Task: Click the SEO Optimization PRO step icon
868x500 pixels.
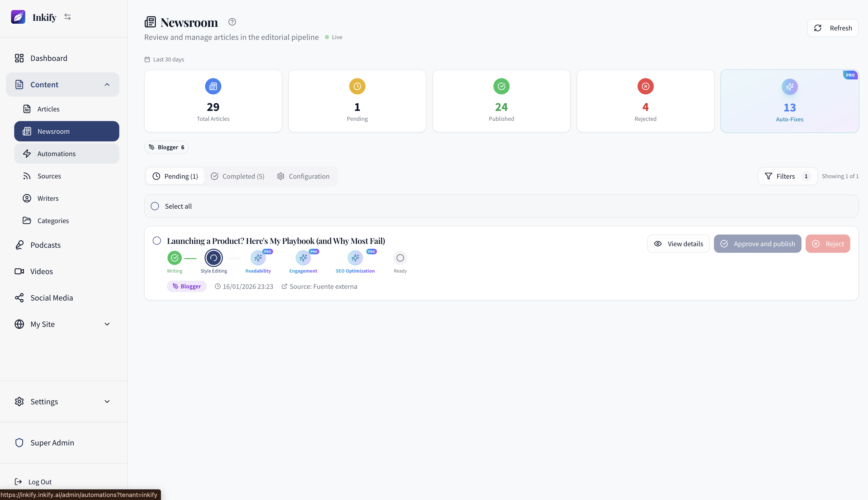Action: tap(355, 258)
